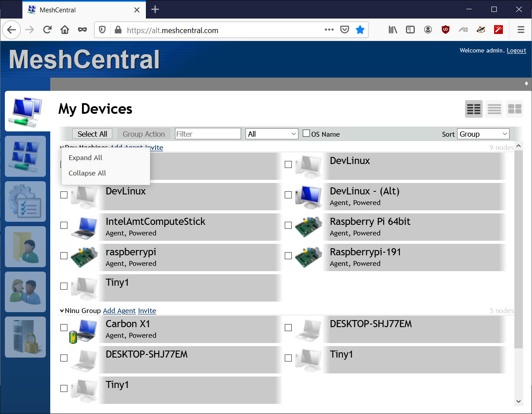Enable the OS Name checkbox

pos(306,133)
